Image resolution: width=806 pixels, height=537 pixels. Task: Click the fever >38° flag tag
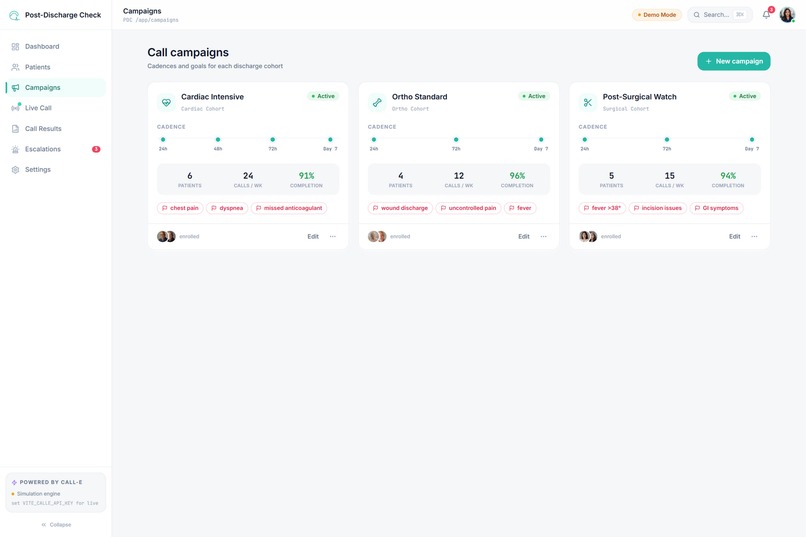[602, 208]
